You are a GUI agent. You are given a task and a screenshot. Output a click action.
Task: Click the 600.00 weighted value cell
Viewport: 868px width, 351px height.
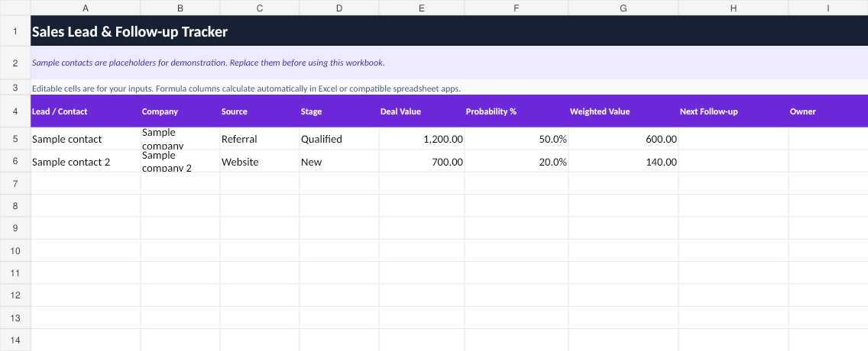pyautogui.click(x=623, y=139)
